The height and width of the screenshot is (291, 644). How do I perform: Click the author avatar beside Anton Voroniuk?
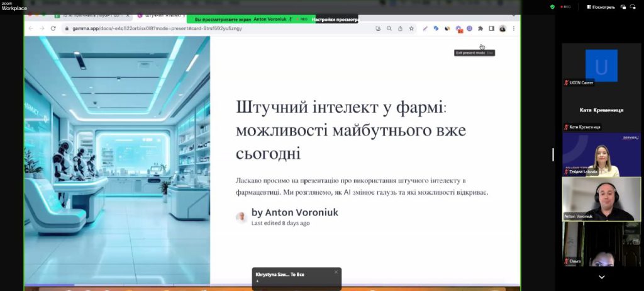coord(241,217)
